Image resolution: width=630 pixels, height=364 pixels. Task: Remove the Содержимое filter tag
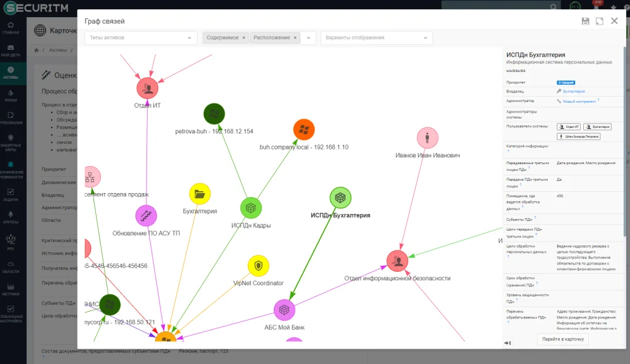pos(244,38)
